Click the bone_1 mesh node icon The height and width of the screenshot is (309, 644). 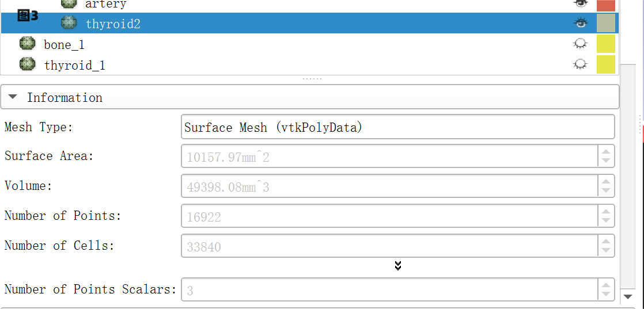(x=27, y=44)
